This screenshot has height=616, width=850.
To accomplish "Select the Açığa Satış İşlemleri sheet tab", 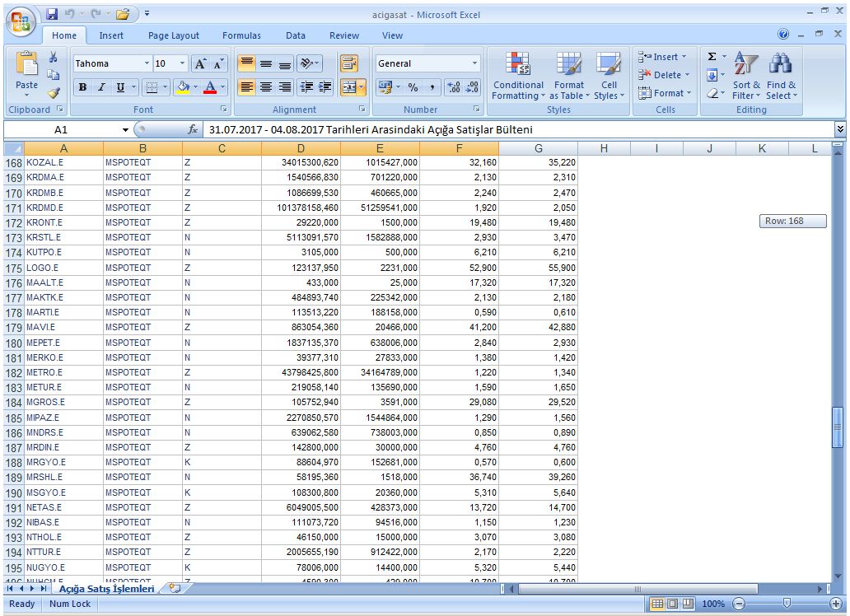I will click(x=107, y=588).
